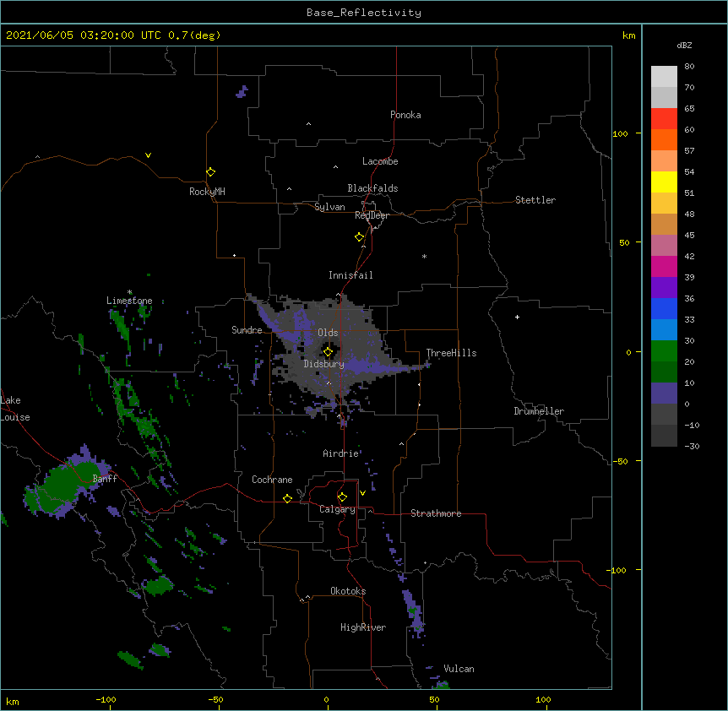Viewport: 728px width, 711px height.
Task: Click the green precipitation echo over Banff
Action: (65, 483)
